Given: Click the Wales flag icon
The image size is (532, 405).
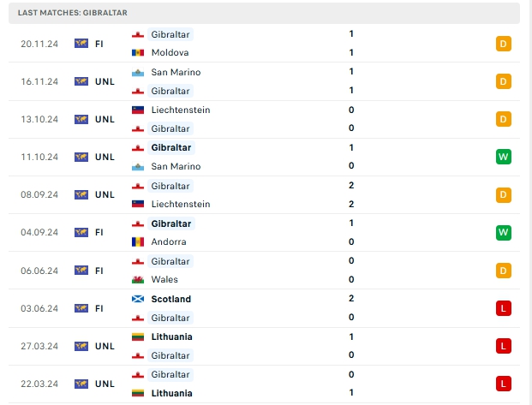Looking at the screenshot, I should point(138,279).
